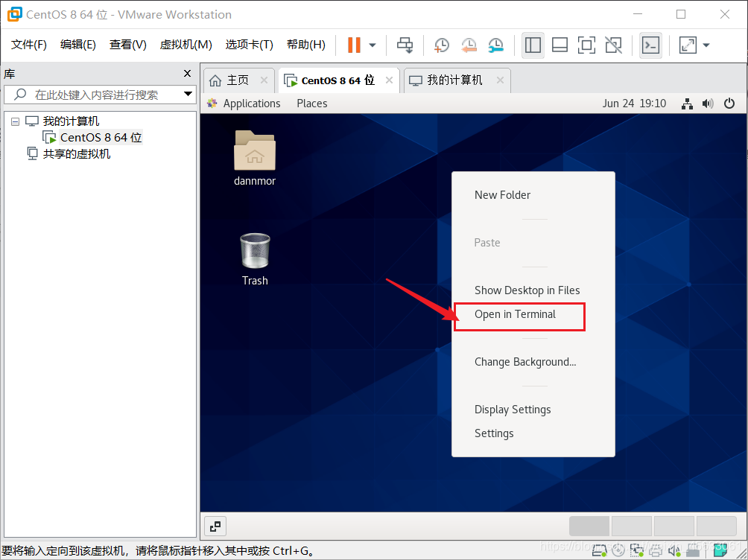Click the wired network icon in the GNOME panel
This screenshot has width=748, height=560.
(x=687, y=104)
